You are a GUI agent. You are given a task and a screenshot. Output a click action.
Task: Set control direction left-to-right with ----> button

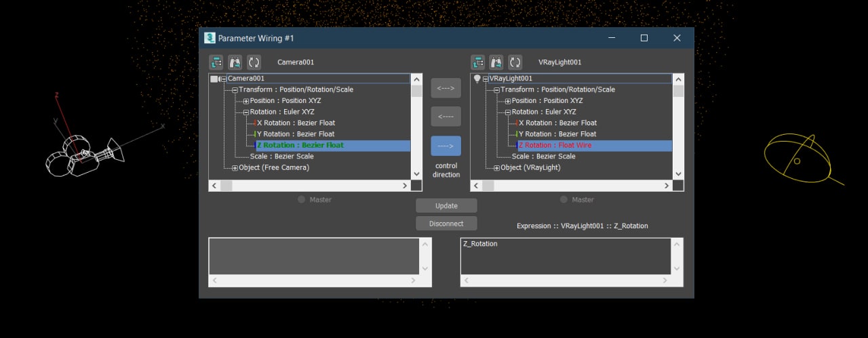(x=446, y=146)
